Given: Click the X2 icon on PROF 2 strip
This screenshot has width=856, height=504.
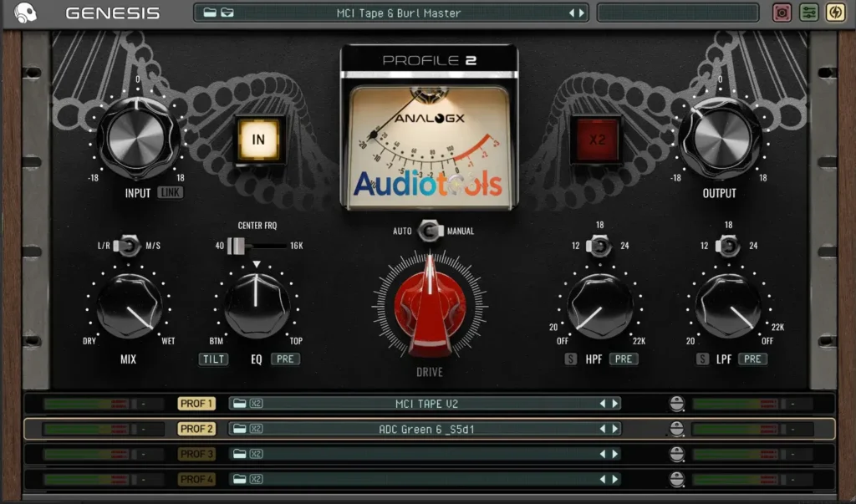Looking at the screenshot, I should click(254, 428).
